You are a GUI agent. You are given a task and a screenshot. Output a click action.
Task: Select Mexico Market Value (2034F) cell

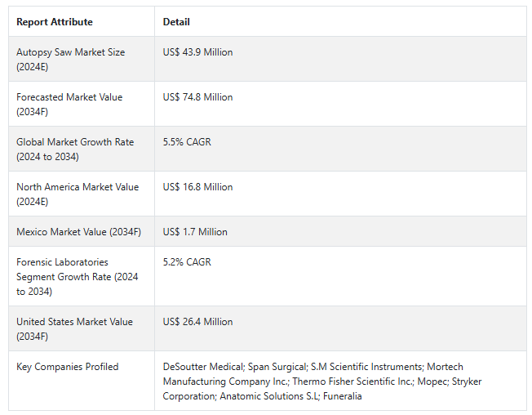coord(82,232)
